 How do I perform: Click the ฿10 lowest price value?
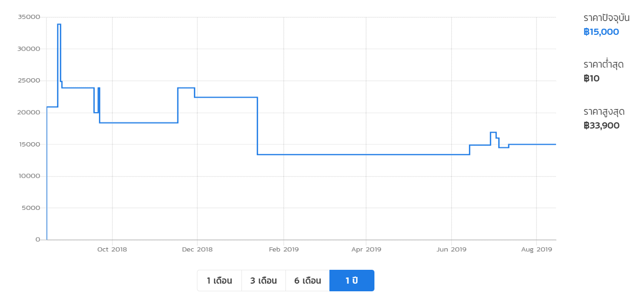[x=591, y=78]
